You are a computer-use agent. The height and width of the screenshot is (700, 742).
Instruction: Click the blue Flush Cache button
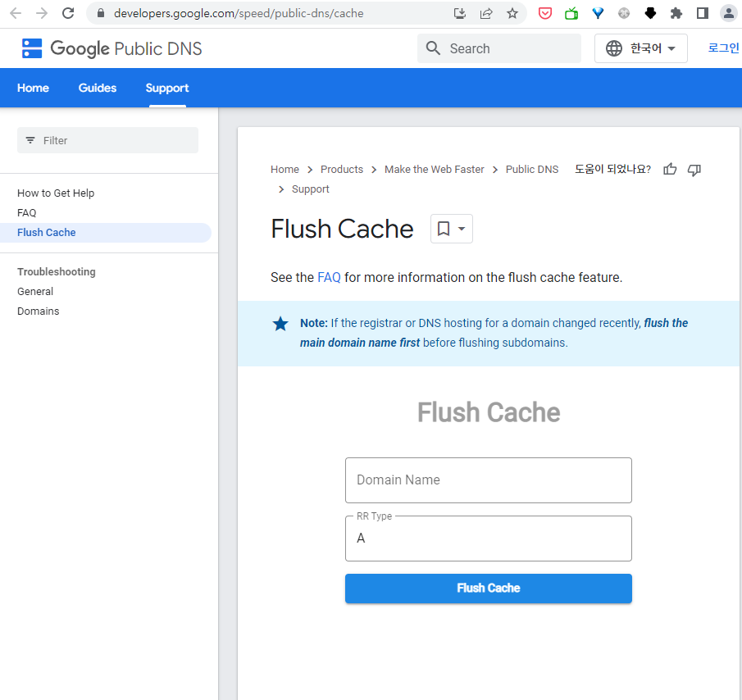(489, 589)
